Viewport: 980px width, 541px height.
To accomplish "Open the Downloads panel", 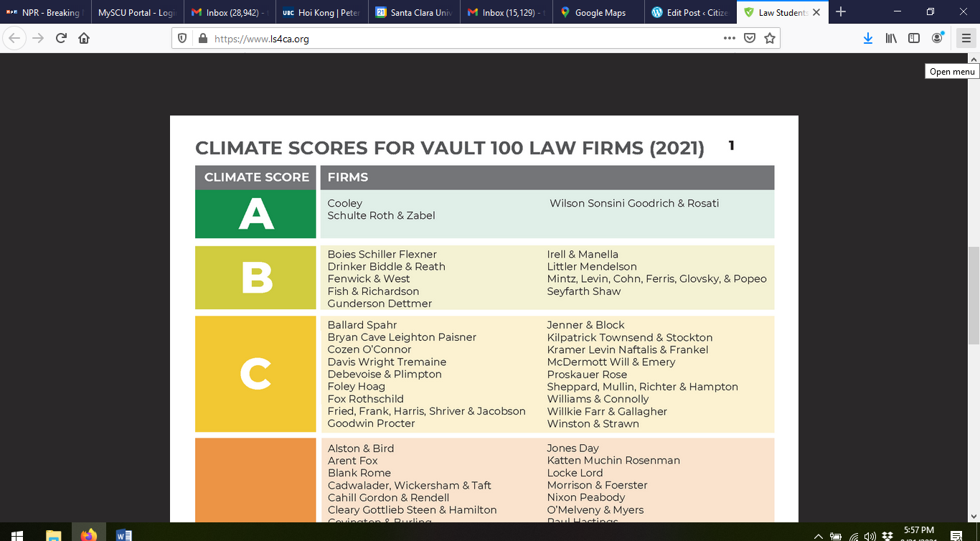I will (x=868, y=39).
